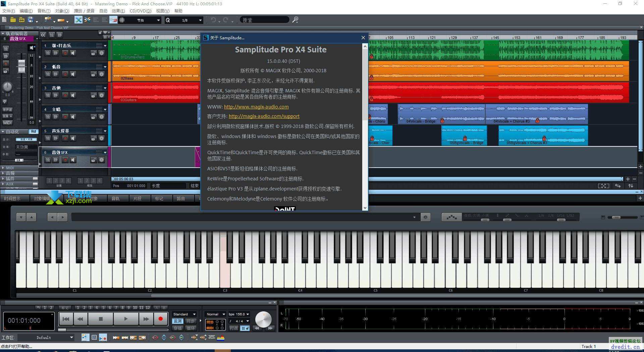The height and width of the screenshot is (352, 644).
Task: Click the phase invert φ icon in track editor
Action: (5, 101)
